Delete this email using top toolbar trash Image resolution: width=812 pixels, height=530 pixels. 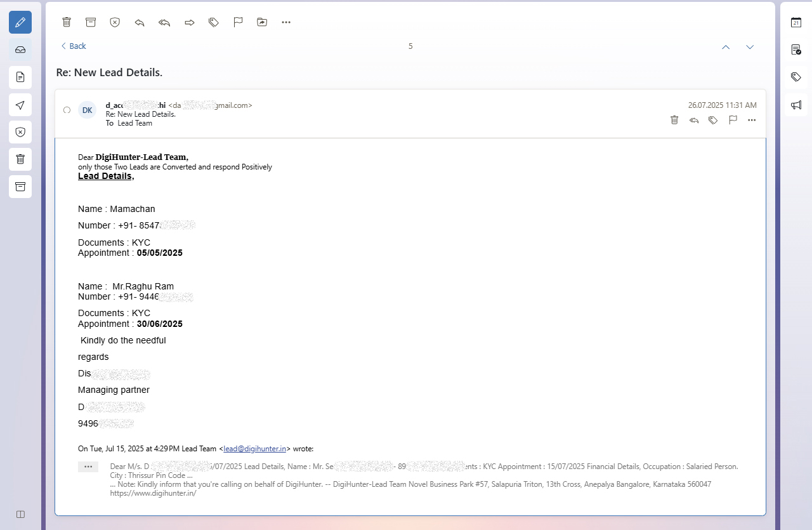pyautogui.click(x=67, y=22)
